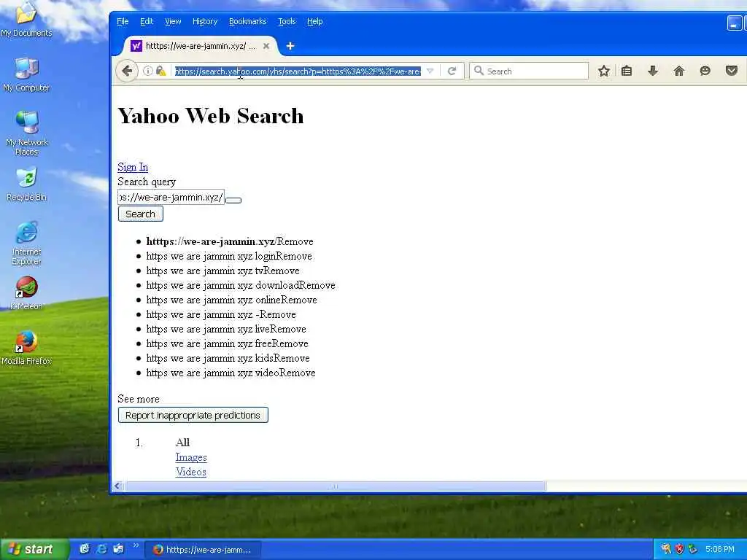The width and height of the screenshot is (747, 560).
Task: Open the Bookmarks menu
Action: [x=248, y=21]
